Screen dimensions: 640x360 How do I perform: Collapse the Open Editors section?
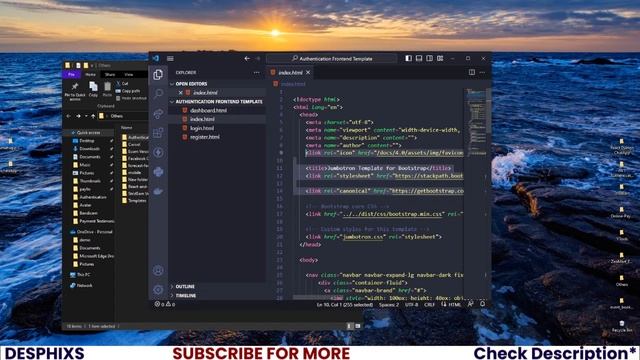pyautogui.click(x=172, y=84)
